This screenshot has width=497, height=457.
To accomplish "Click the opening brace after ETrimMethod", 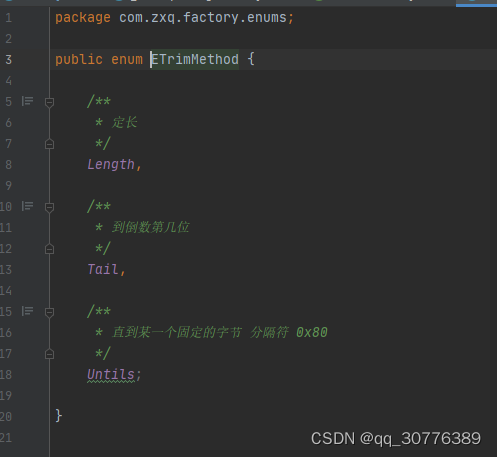I will point(251,59).
